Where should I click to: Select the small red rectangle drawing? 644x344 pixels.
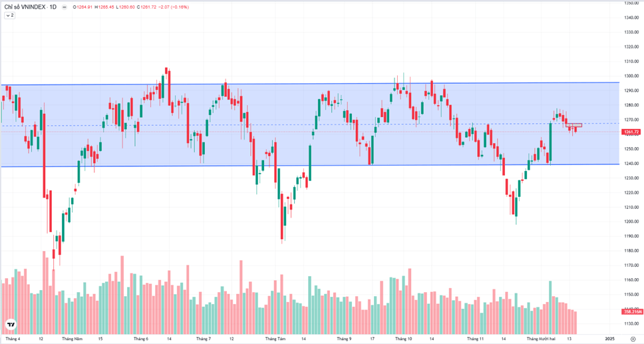tap(574, 124)
